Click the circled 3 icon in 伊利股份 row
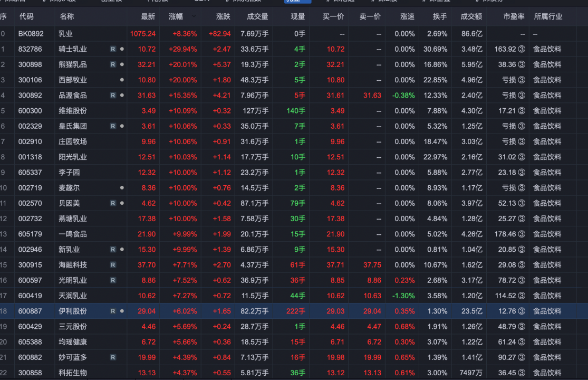 pos(522,311)
